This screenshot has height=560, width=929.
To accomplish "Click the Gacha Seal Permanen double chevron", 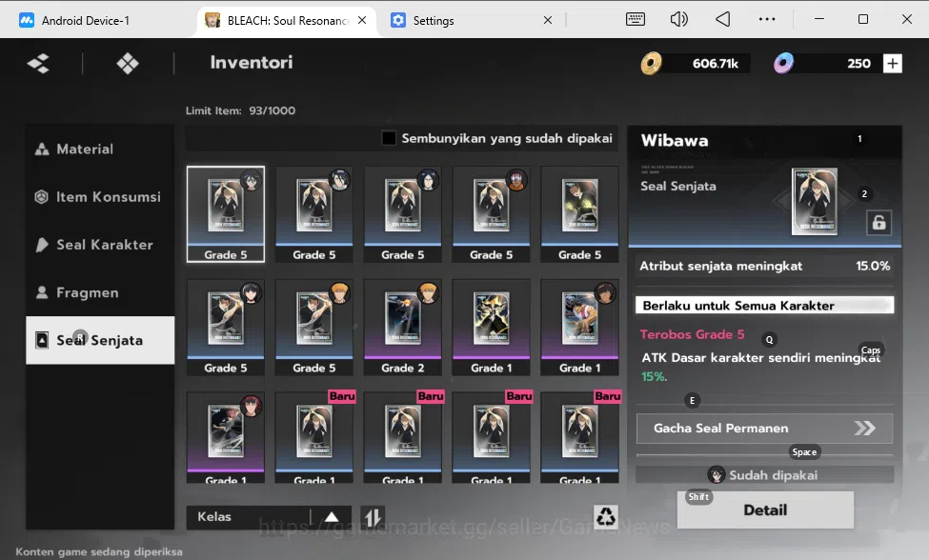I will [x=864, y=428].
